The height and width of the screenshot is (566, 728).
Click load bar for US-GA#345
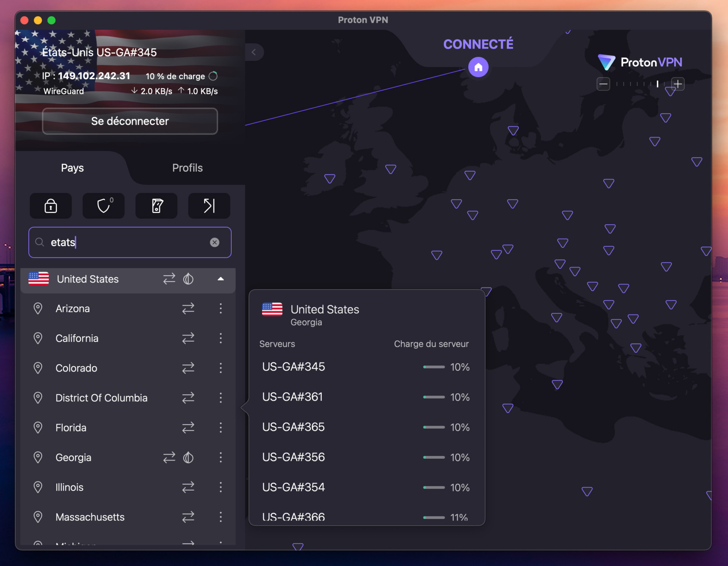coord(434,367)
